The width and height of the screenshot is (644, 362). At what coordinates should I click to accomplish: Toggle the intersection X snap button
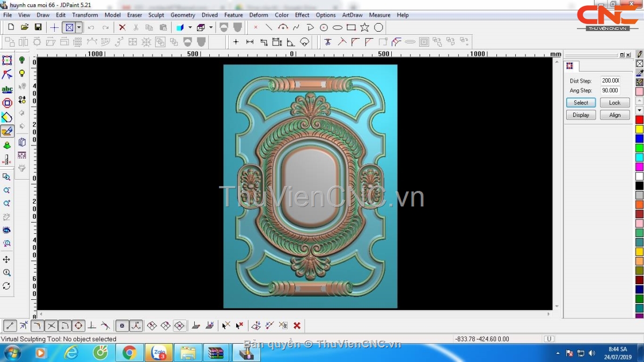point(51,326)
